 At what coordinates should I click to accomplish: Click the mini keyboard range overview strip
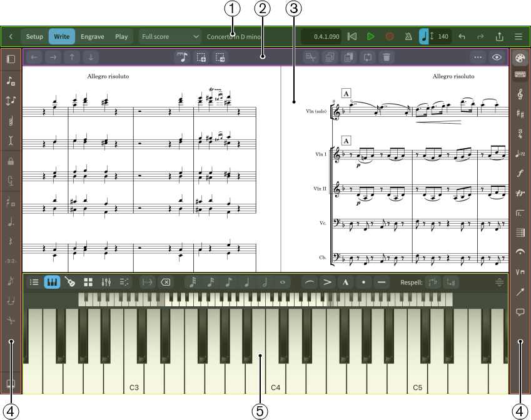pyautogui.click(x=265, y=299)
